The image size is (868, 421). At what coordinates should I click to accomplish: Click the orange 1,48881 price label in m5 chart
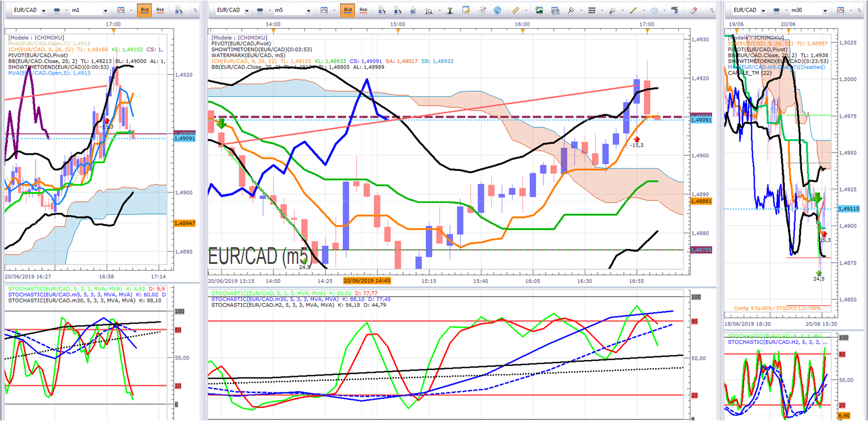point(702,202)
